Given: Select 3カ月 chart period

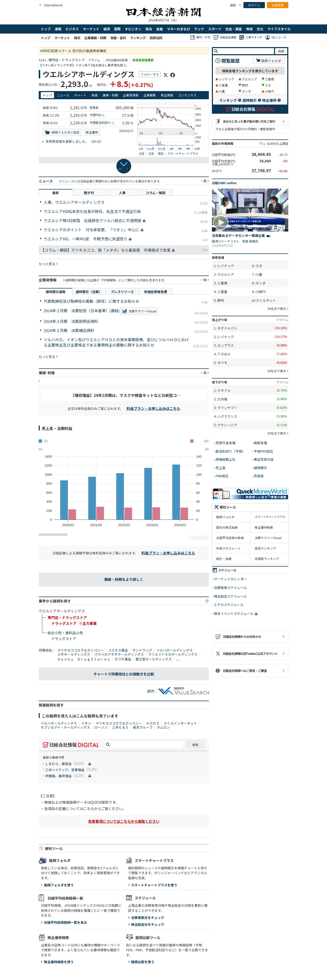Looking at the screenshot, I should (x=151, y=149).
